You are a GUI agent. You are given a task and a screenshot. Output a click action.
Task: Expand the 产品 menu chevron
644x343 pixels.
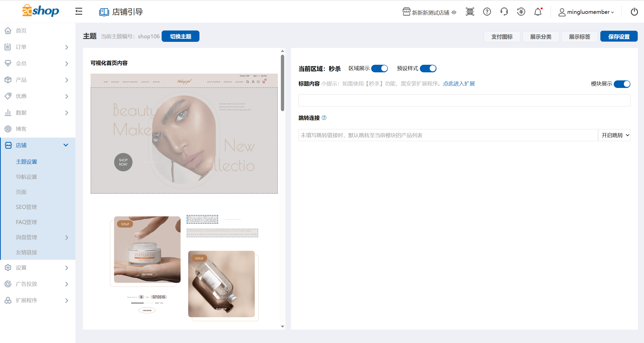tap(67, 80)
